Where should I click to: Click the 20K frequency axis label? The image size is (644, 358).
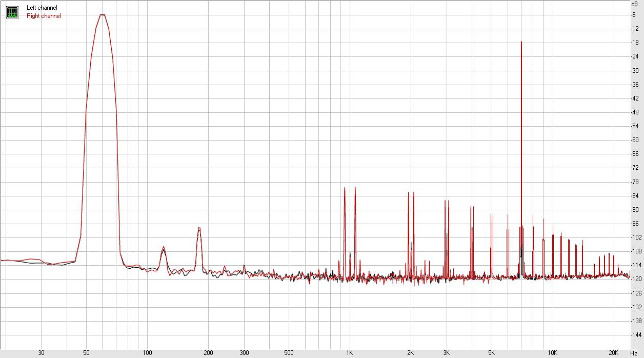[613, 353]
